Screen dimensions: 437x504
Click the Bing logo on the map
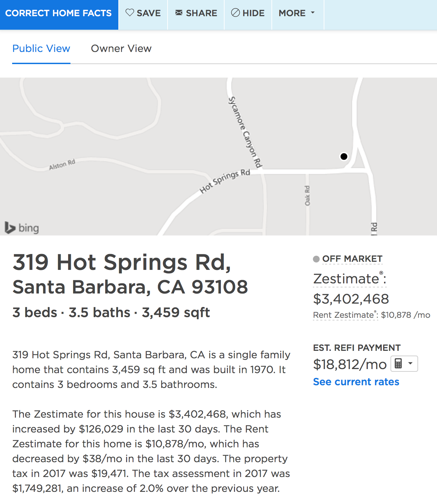(22, 228)
